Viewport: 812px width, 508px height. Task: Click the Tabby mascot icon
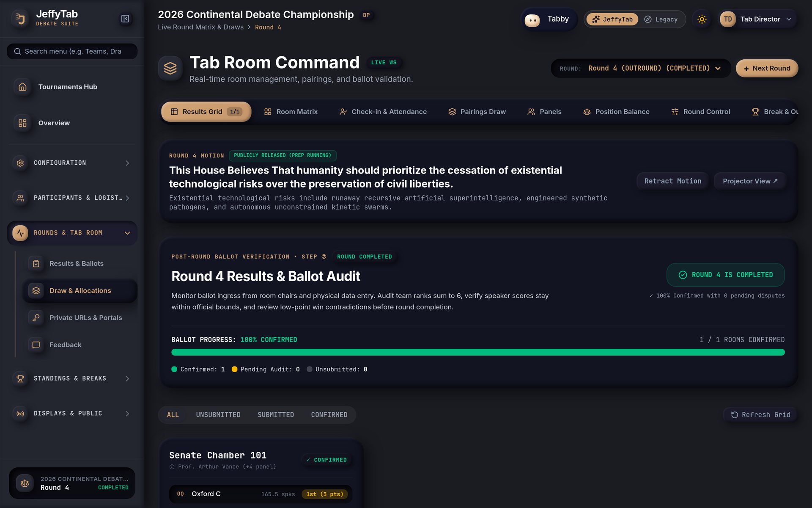[532, 19]
